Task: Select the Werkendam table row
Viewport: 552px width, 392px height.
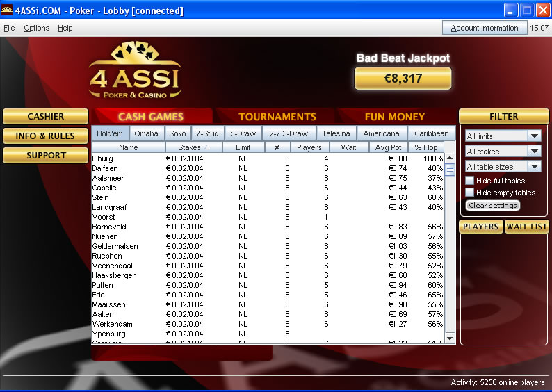Action: (268, 324)
